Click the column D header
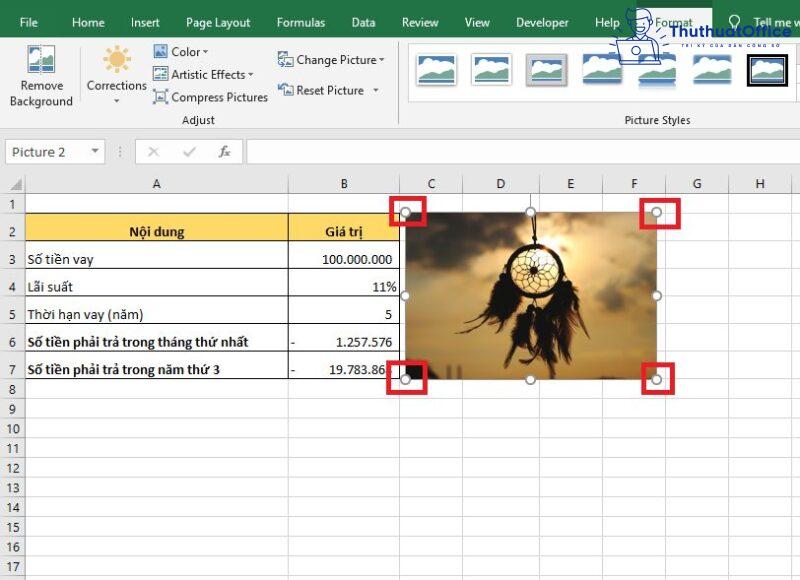 tap(500, 184)
